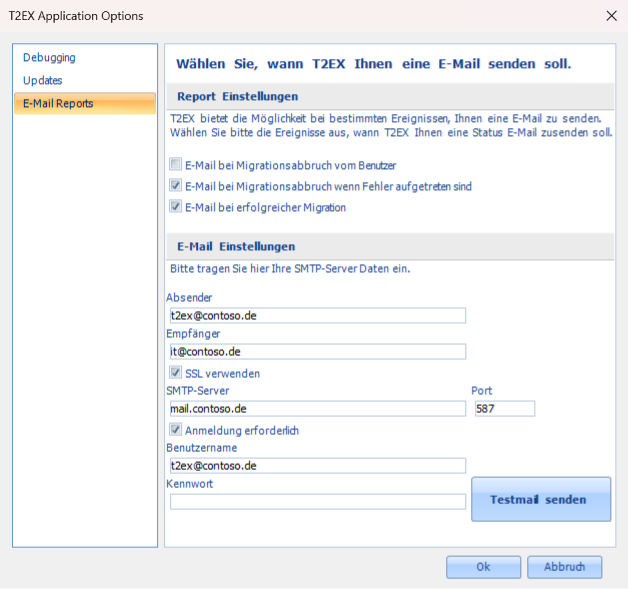Open the Updates options page
This screenshot has height=589, width=628.
point(43,80)
